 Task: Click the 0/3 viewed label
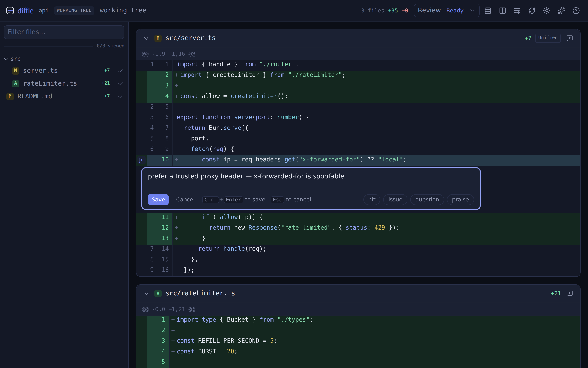(x=110, y=46)
